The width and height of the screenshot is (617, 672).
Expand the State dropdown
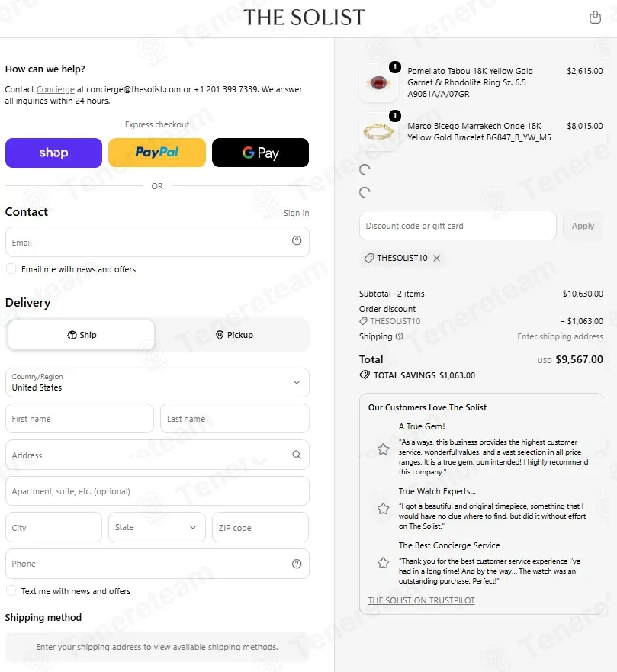[x=157, y=527]
